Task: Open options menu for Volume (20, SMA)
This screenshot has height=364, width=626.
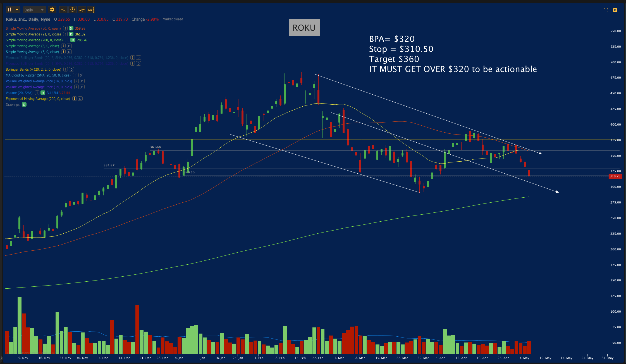Action: point(37,93)
